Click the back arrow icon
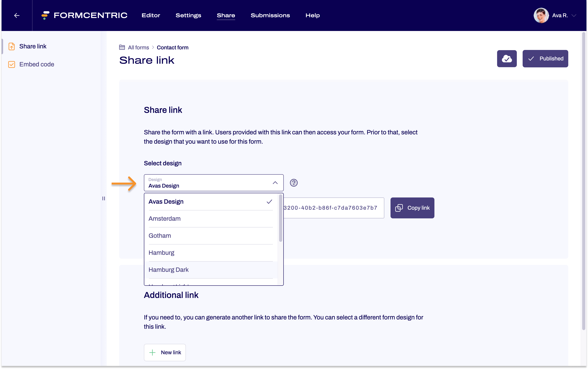The image size is (588, 369). click(x=17, y=15)
